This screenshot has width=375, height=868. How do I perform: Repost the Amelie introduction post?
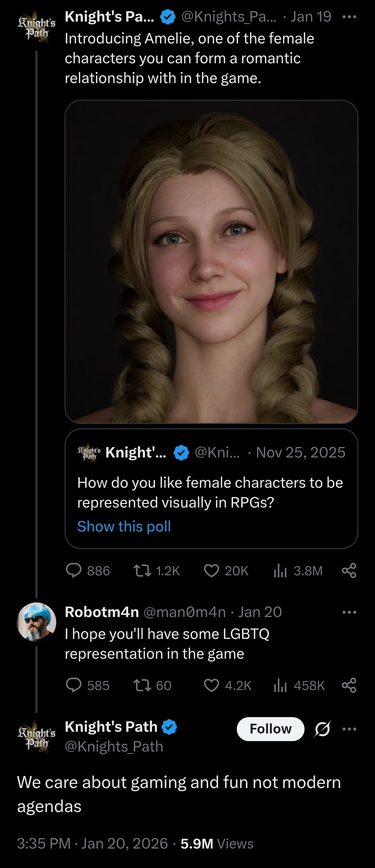(x=142, y=570)
